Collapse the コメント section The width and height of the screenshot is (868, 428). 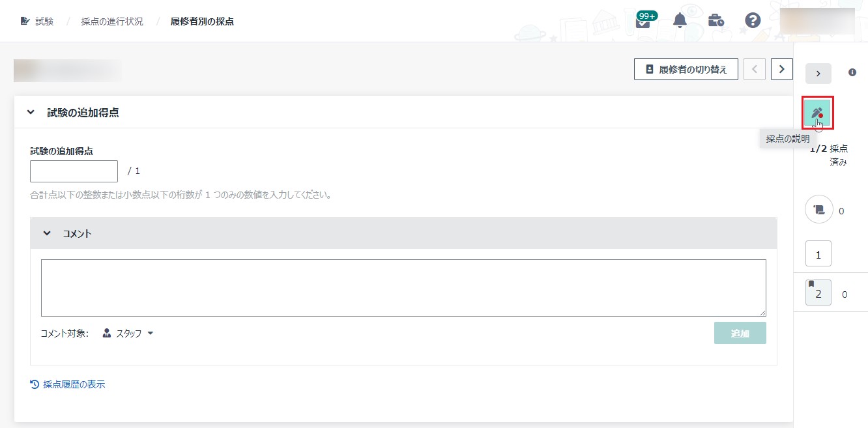(46, 232)
